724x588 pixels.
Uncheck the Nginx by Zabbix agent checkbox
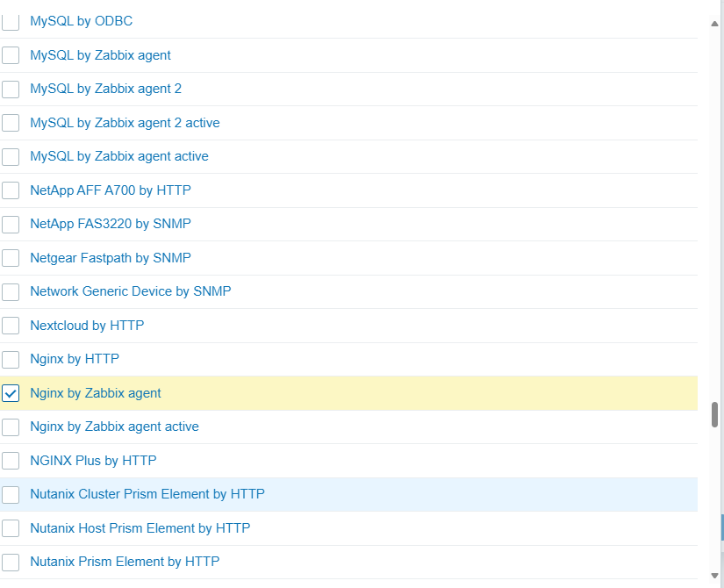tap(11, 393)
